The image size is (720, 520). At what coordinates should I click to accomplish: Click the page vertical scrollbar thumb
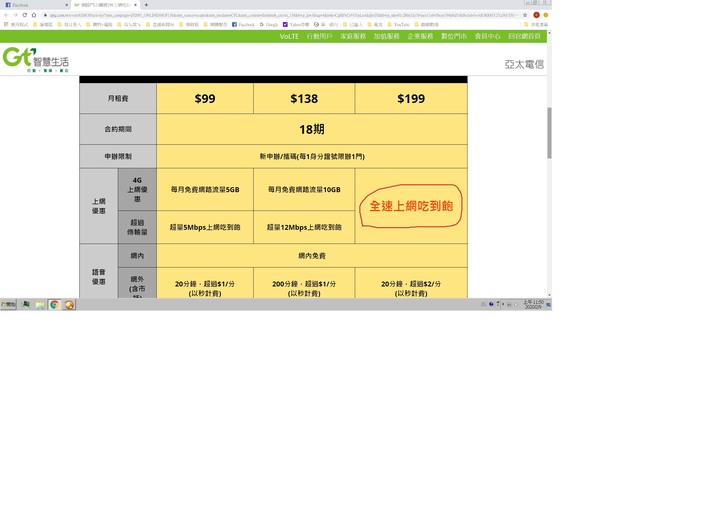549,133
